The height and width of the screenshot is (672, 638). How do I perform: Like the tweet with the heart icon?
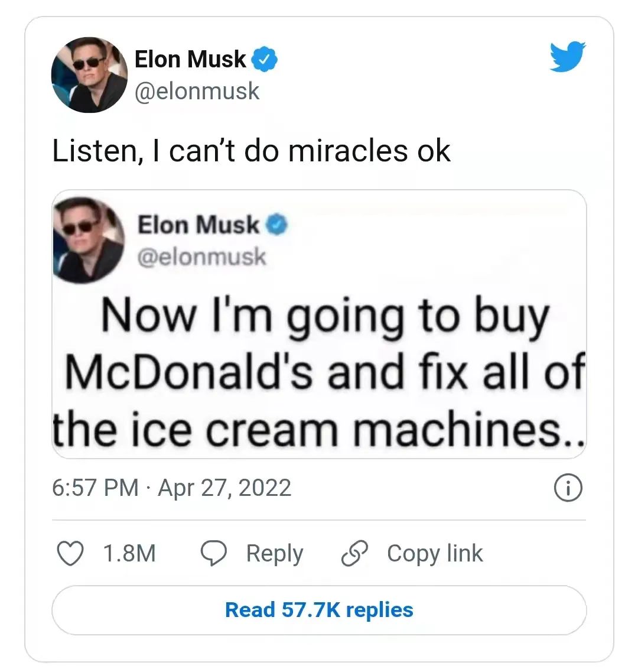click(70, 553)
